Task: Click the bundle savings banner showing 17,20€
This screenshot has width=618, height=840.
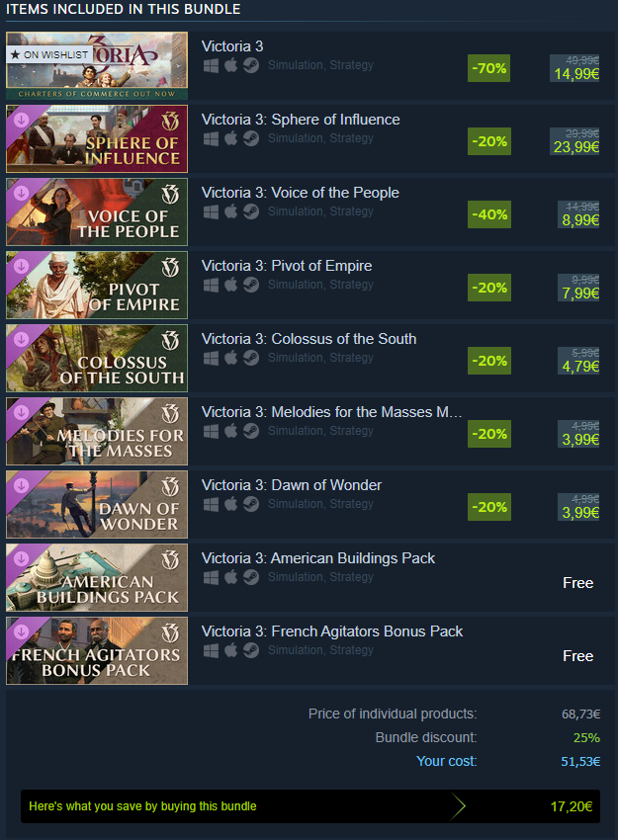Action: 310,806
